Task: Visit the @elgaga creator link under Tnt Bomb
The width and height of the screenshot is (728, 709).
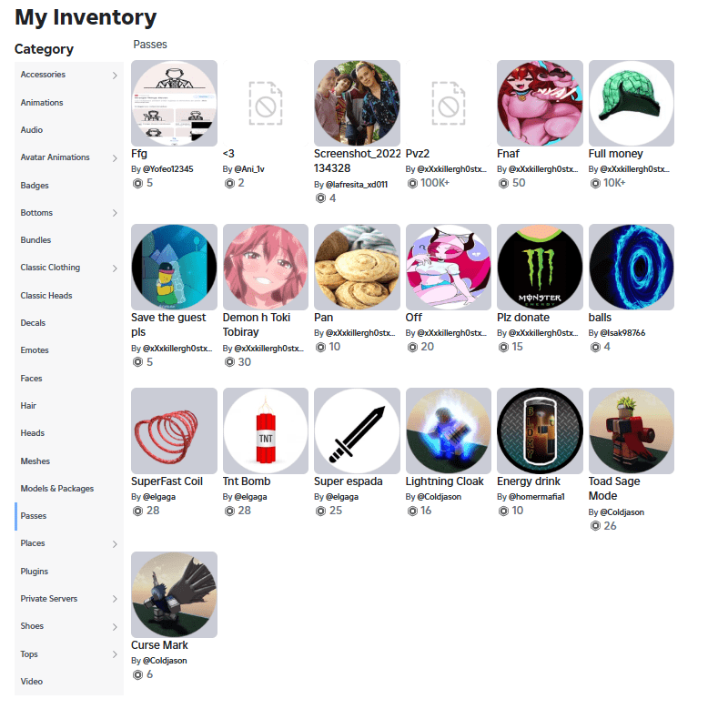Action: tap(251, 496)
